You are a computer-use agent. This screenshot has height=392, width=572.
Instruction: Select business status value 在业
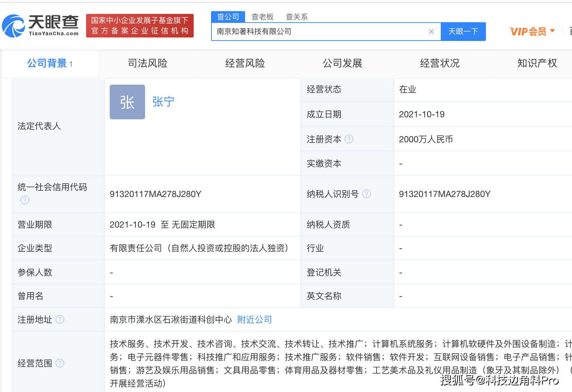point(407,89)
